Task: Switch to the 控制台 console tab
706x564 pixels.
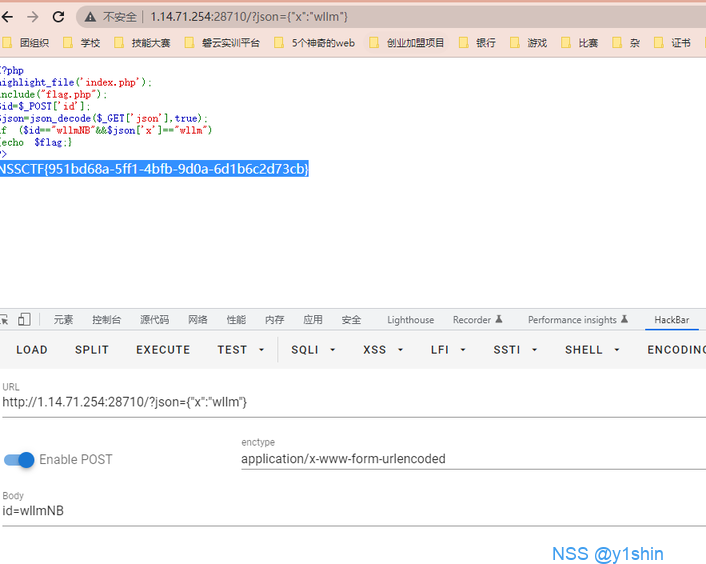Action: pyautogui.click(x=106, y=320)
